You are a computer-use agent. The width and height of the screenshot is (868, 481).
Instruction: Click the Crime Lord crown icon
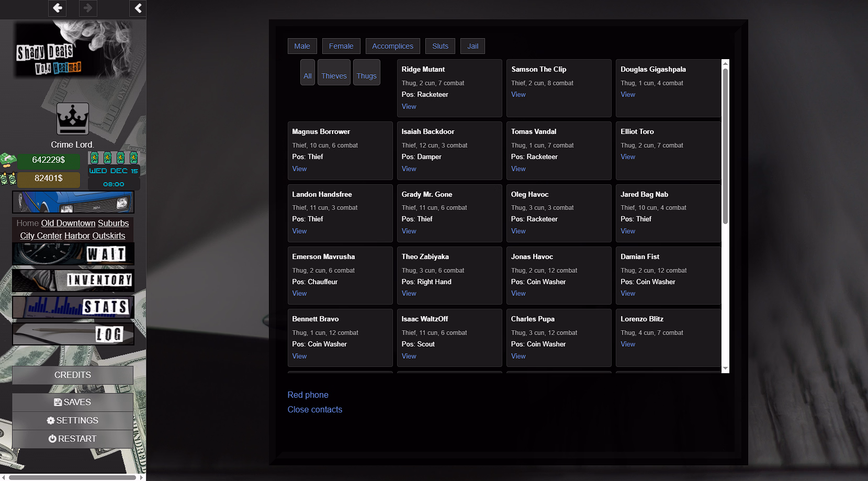click(x=72, y=119)
